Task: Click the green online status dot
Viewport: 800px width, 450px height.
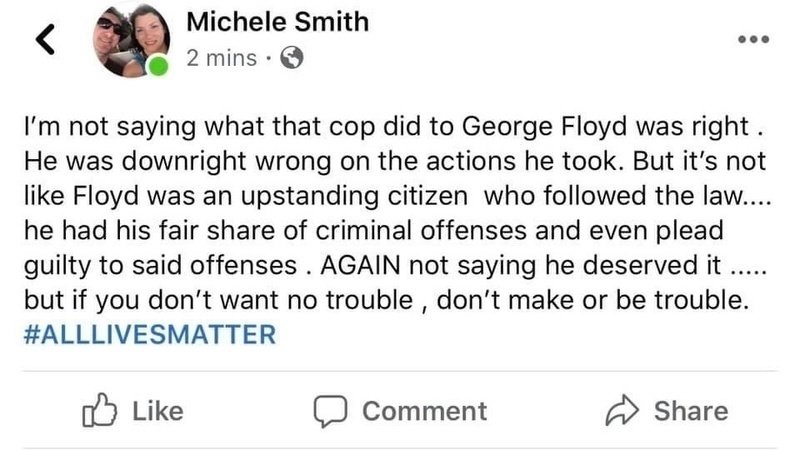Action: [x=157, y=68]
